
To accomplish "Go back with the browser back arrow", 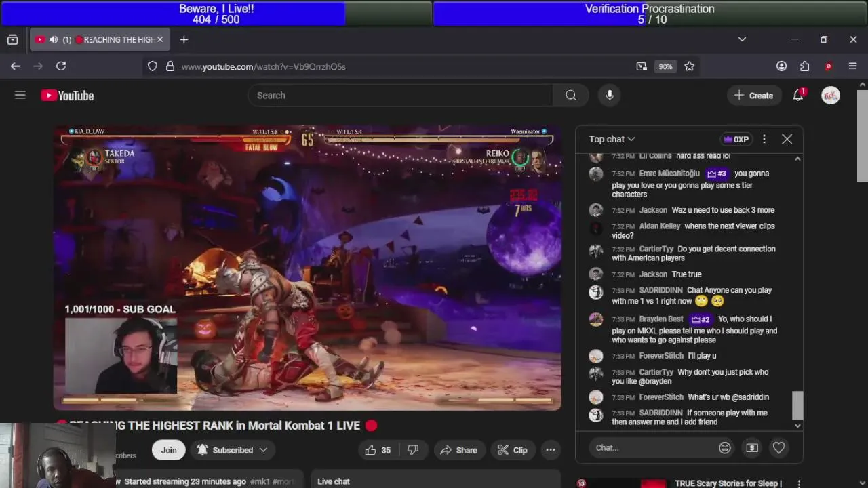I will (15, 66).
